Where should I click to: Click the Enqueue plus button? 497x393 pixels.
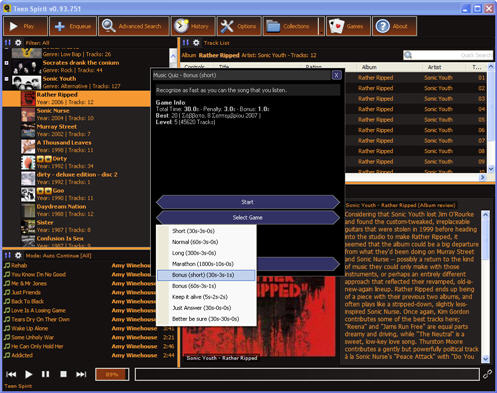click(73, 26)
